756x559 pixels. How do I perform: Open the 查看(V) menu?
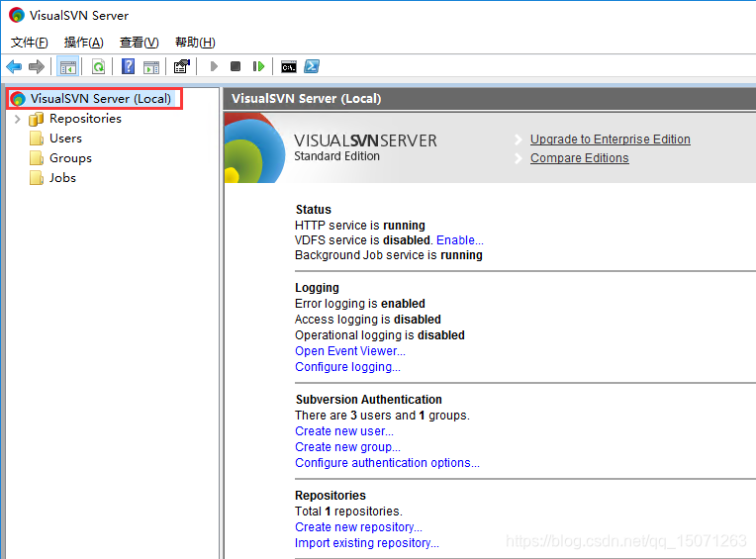pyautogui.click(x=139, y=43)
